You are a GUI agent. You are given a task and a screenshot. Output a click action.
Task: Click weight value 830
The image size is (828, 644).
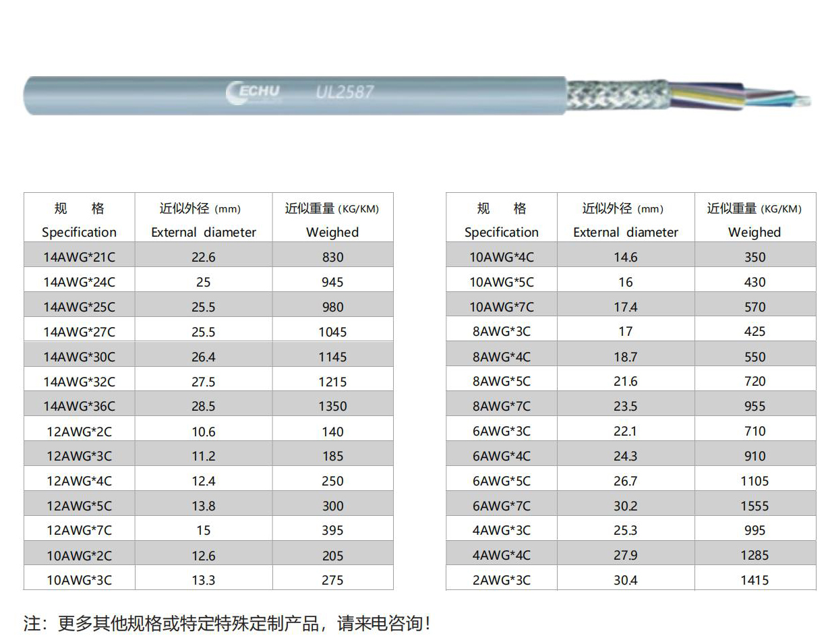(332, 257)
